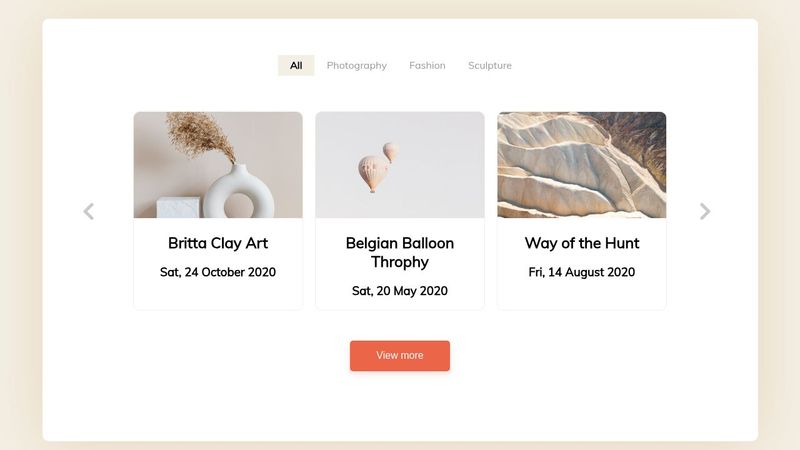Click the white cube beside the vase
This screenshot has width=800, height=450.
point(179,207)
